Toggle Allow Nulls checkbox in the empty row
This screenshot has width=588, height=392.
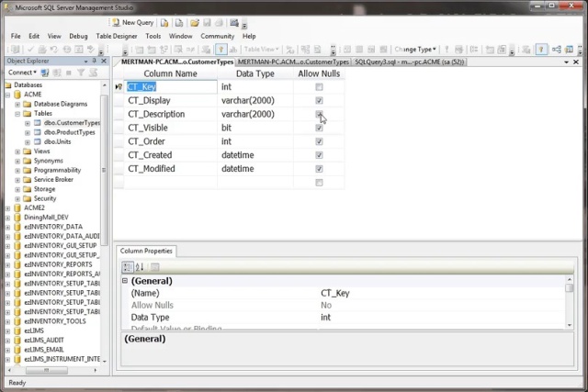pyautogui.click(x=319, y=183)
